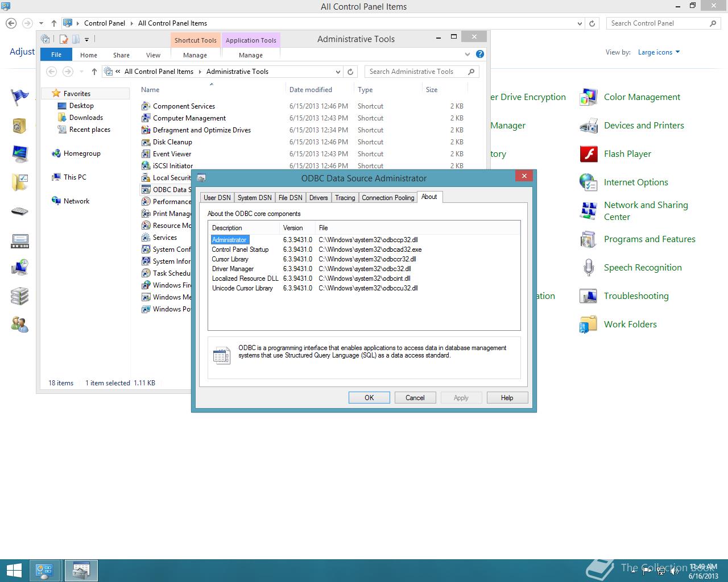The image size is (728, 582).
Task: Select the Control Panel Startup row
Action: point(364,250)
